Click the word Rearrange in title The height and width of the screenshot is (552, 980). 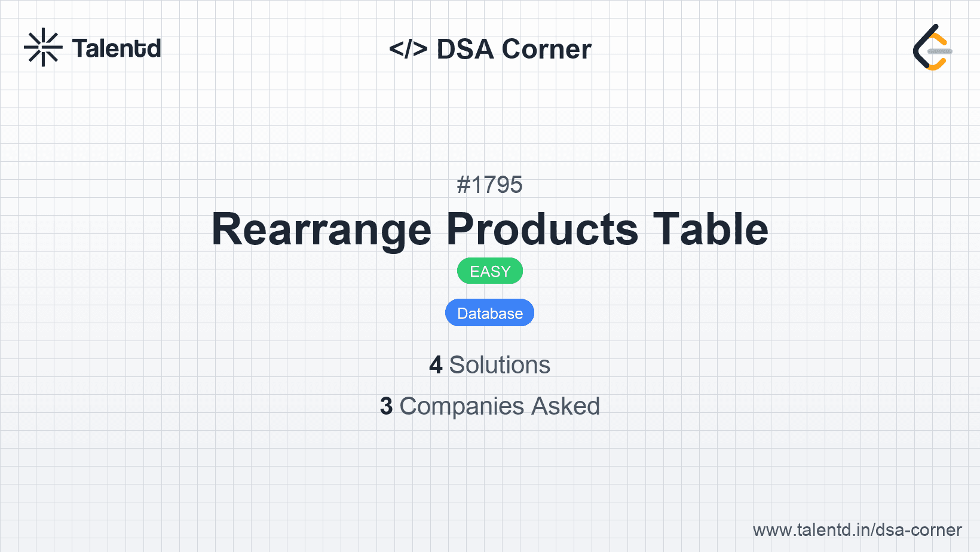click(x=321, y=229)
